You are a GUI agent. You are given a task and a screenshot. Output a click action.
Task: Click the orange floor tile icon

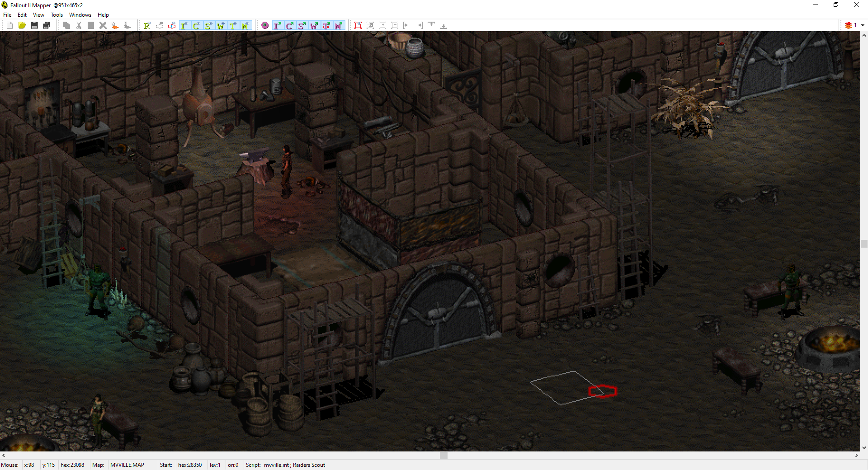(115, 26)
